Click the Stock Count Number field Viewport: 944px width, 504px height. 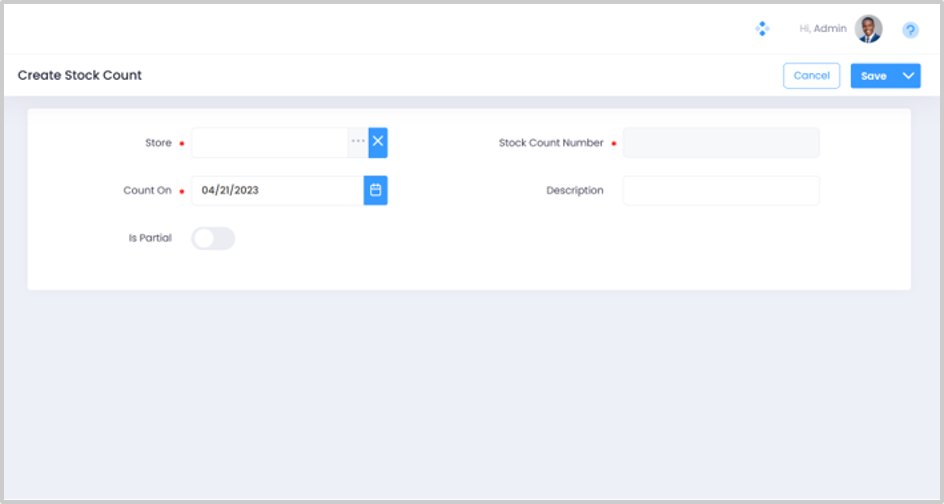[x=720, y=143]
